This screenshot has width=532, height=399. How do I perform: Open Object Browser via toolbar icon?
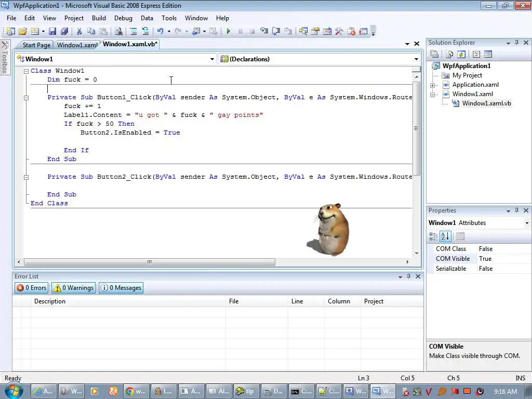[x=327, y=31]
